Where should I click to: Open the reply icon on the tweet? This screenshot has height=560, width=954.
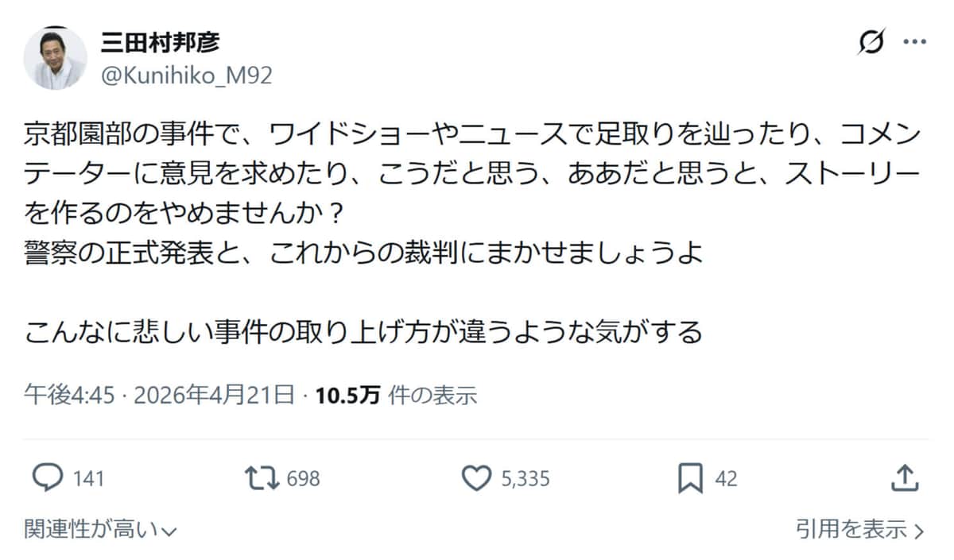click(49, 478)
